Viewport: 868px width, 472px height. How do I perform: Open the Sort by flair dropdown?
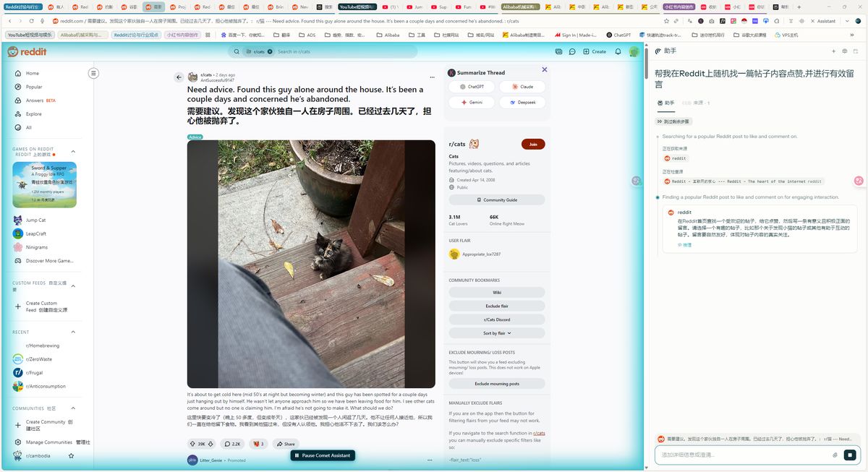point(496,333)
